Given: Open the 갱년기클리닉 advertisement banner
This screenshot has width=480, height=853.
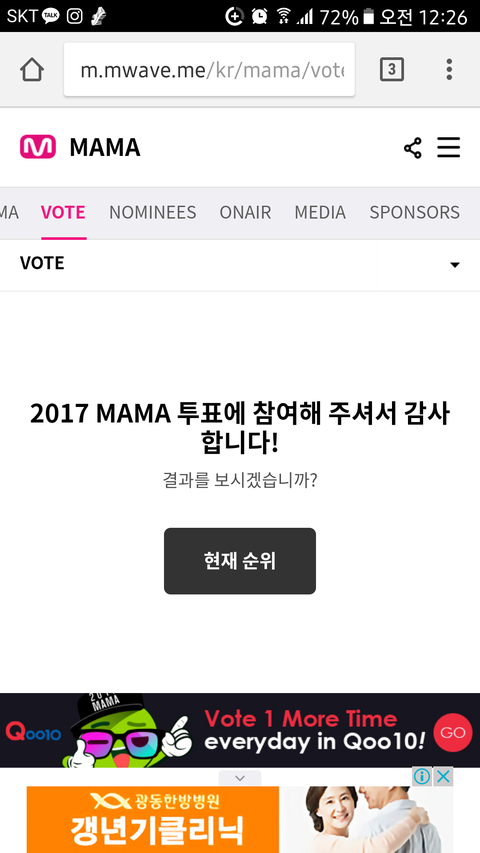Looking at the screenshot, I should [x=240, y=819].
